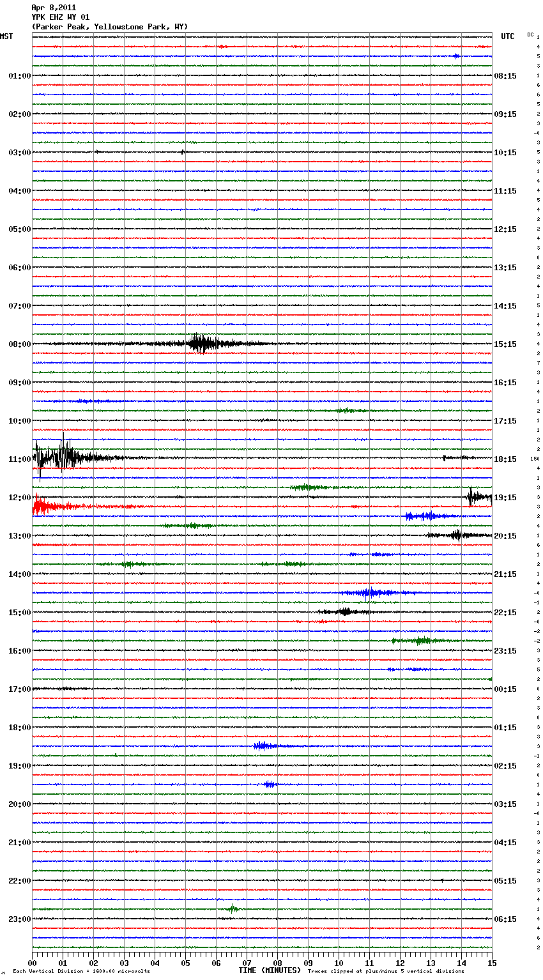The width and height of the screenshot is (543, 980).
Task: Click the 19:15 UTC time label
Action: [x=505, y=498]
